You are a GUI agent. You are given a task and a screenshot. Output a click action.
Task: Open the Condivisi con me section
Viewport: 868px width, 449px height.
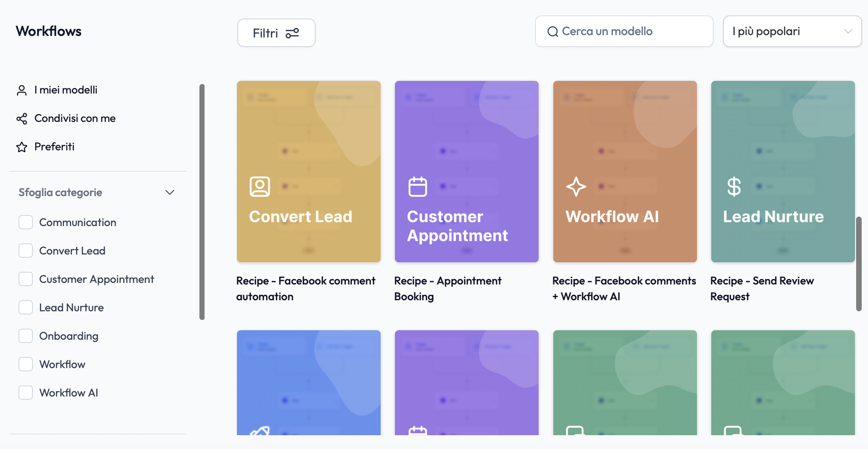tap(75, 118)
